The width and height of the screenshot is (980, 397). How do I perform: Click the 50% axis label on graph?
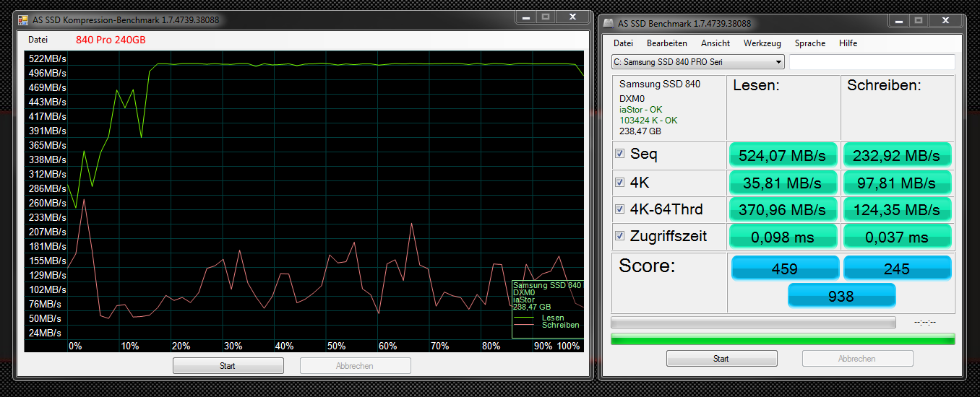pos(335,346)
